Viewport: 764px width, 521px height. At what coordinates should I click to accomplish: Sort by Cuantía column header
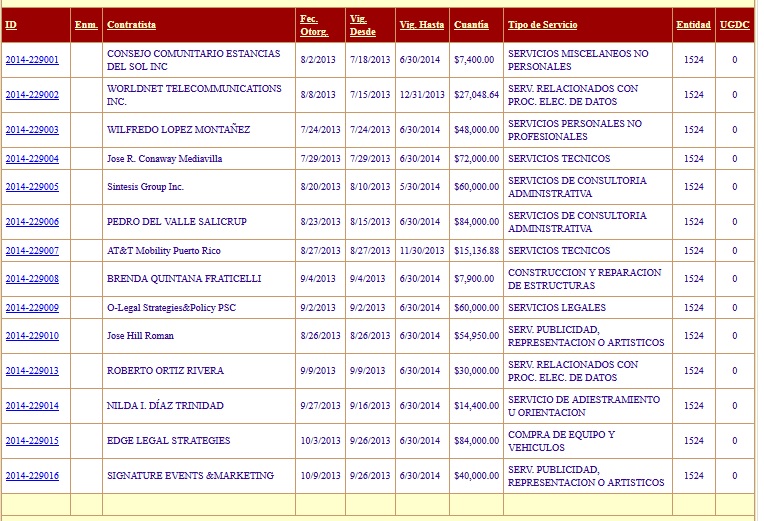[471, 24]
